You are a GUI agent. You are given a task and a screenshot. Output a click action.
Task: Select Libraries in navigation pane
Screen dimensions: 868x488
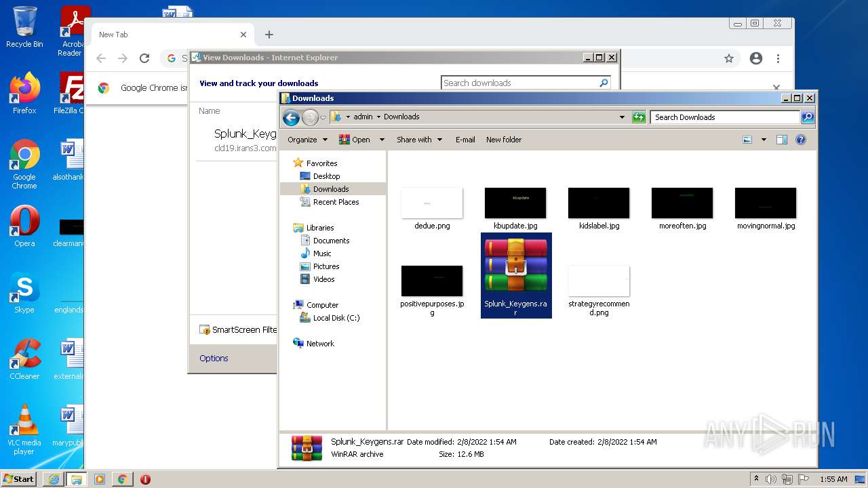pos(314,228)
